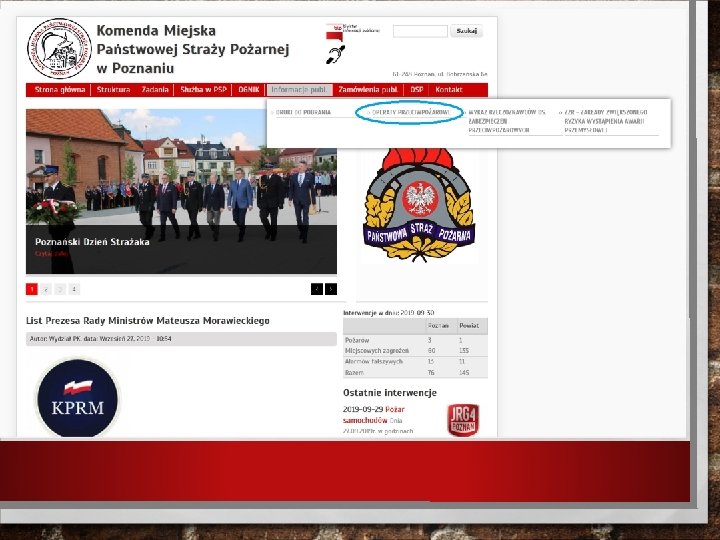Click the Szukaj search button
The height and width of the screenshot is (540, 720).
(467, 31)
